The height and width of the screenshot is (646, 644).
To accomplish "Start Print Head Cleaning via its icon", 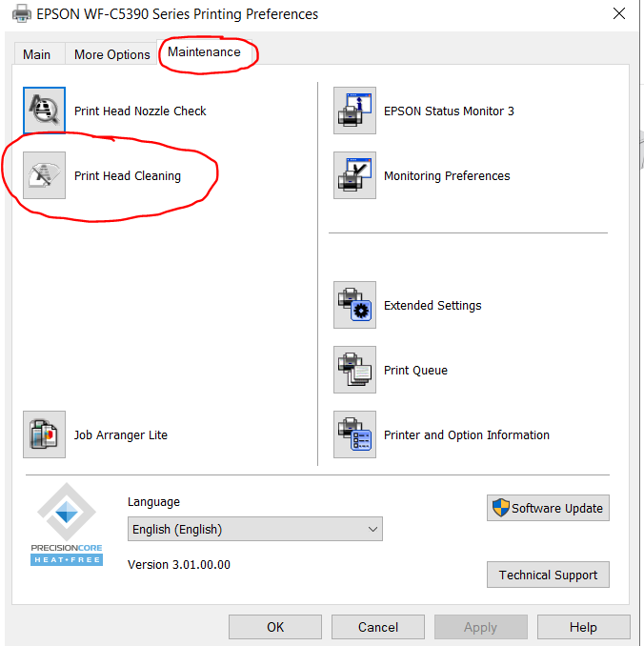I will point(44,175).
